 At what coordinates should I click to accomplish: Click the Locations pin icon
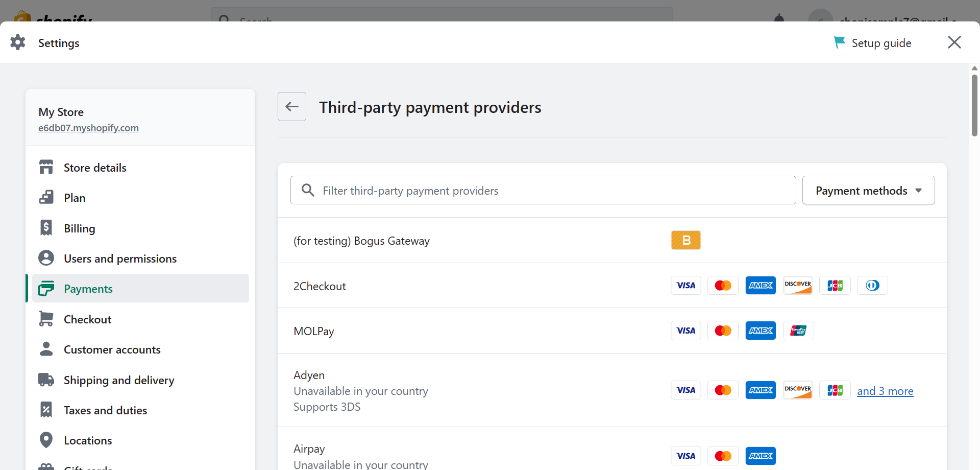point(46,440)
